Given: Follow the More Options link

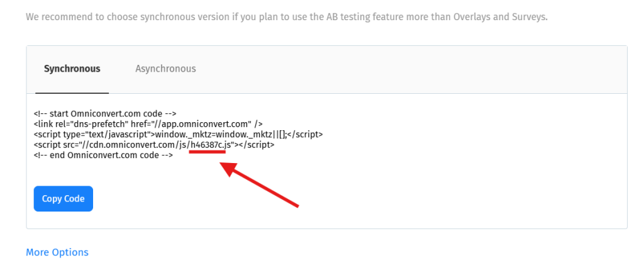Looking at the screenshot, I should [57, 252].
